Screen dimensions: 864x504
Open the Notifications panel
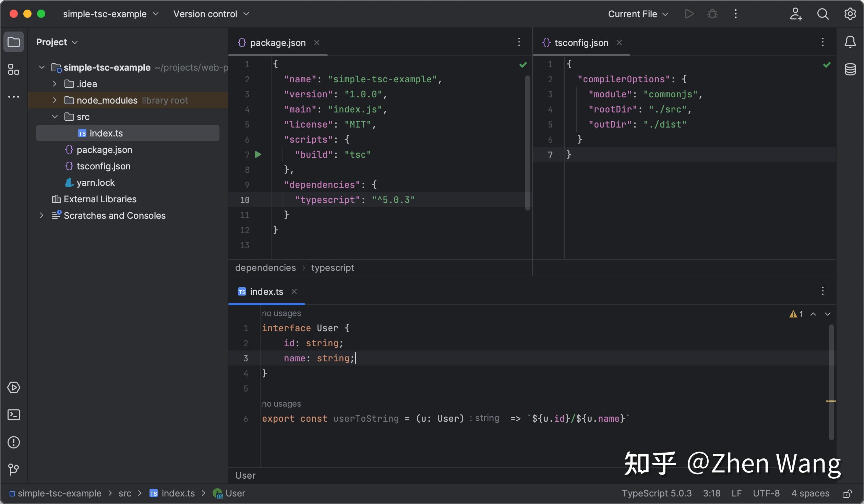pyautogui.click(x=851, y=42)
